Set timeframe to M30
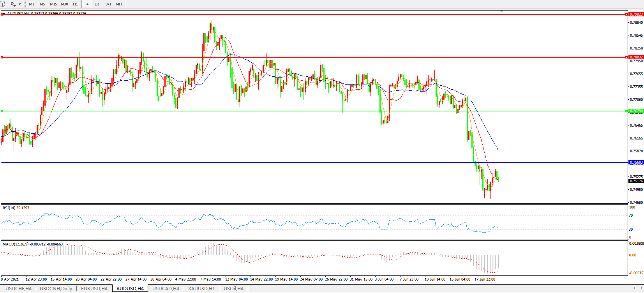Screen dimensions: 644x293 tap(64, 4)
